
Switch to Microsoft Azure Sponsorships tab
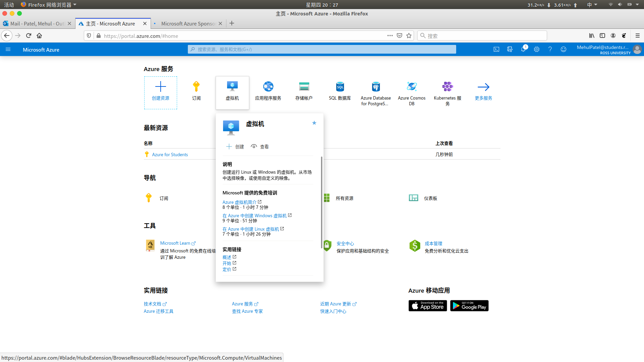pos(188,23)
